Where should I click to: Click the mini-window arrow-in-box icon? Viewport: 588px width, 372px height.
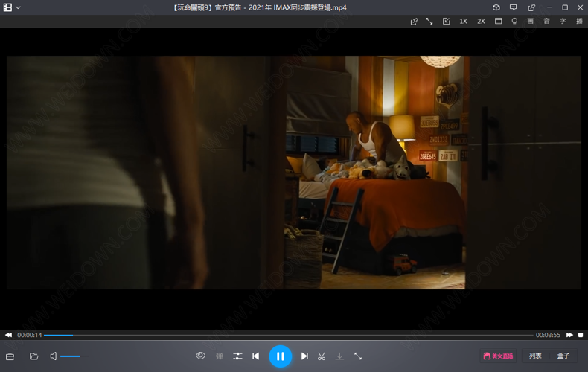tap(447, 22)
